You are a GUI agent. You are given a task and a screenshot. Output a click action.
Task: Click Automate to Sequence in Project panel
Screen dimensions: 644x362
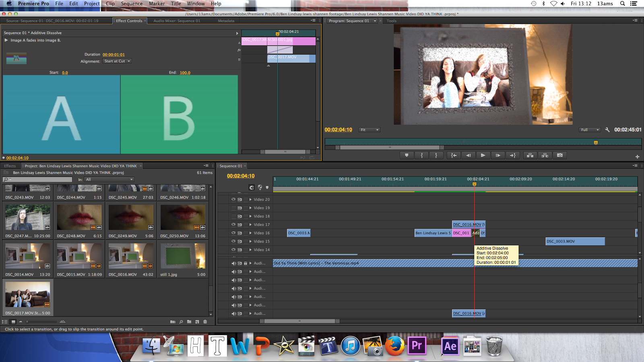(173, 322)
